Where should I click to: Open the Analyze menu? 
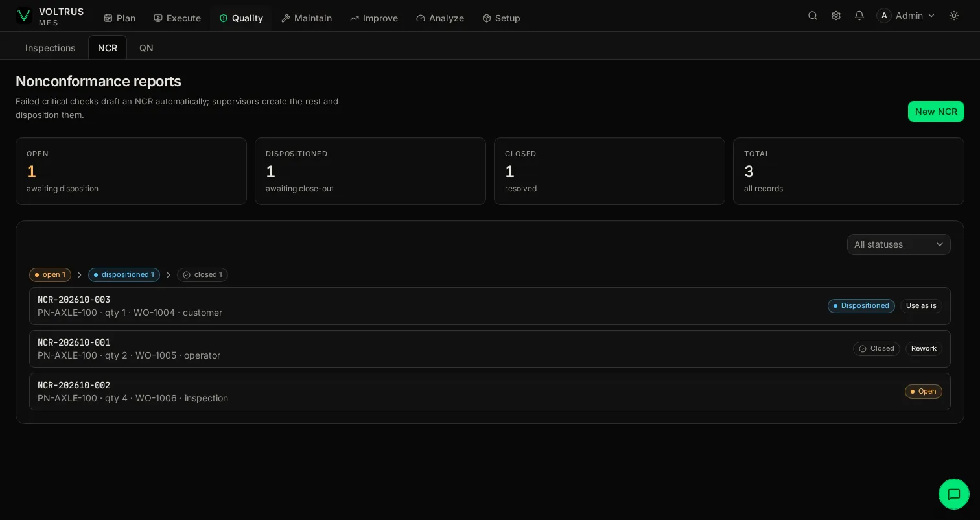tap(440, 18)
